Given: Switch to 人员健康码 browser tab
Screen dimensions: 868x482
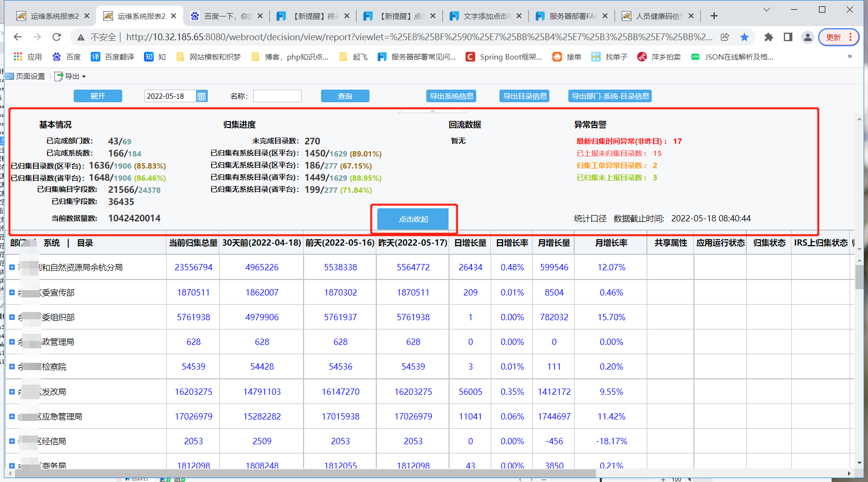Looking at the screenshot, I should pyautogui.click(x=658, y=16).
